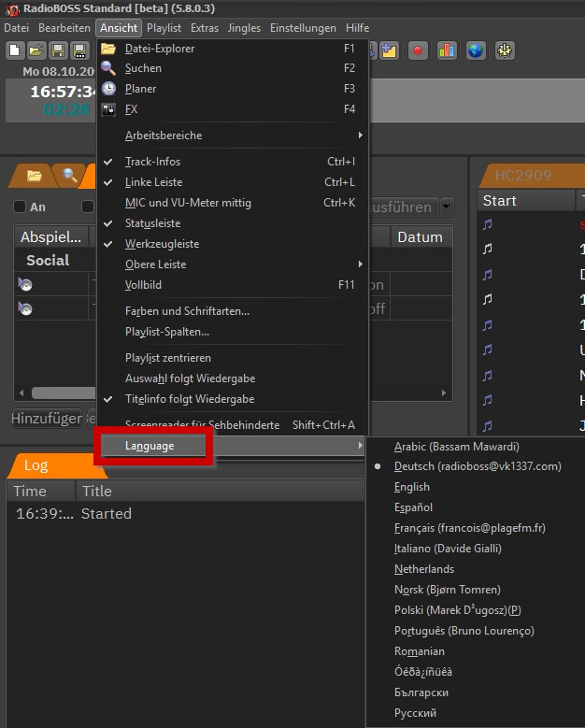The width and height of the screenshot is (585, 728).
Task: Open the Extras menu
Action: click(x=205, y=28)
